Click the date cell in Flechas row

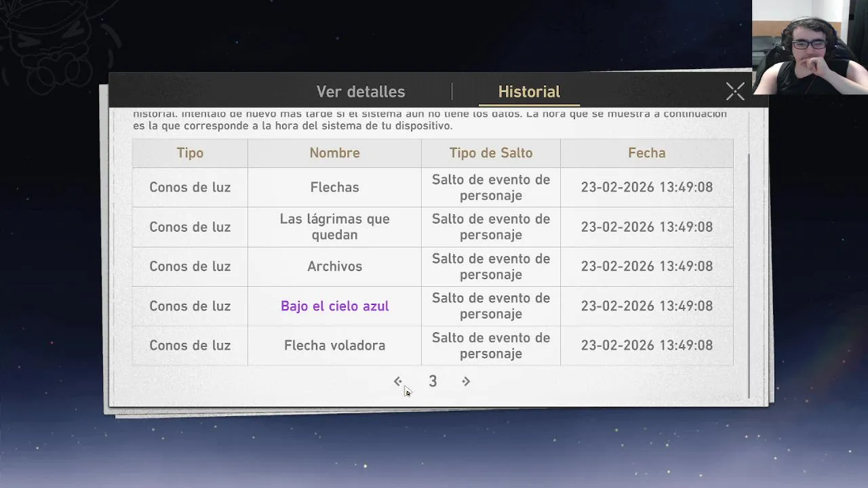point(647,187)
